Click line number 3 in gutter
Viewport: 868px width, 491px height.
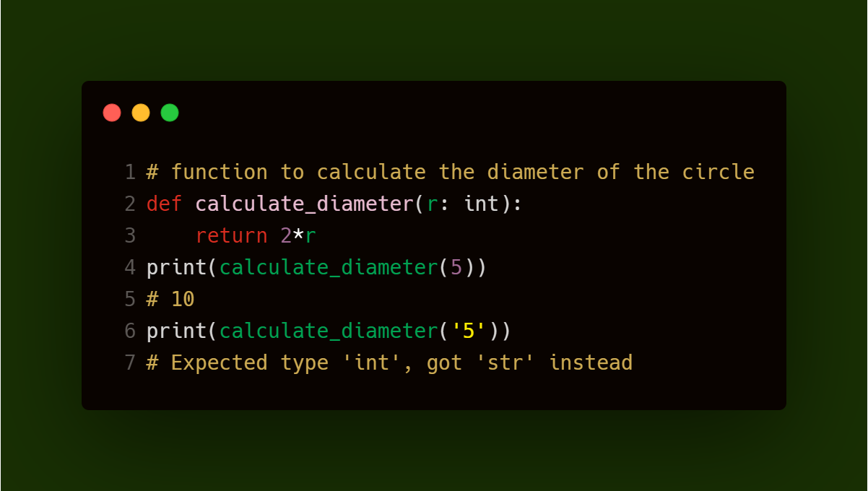pyautogui.click(x=130, y=236)
